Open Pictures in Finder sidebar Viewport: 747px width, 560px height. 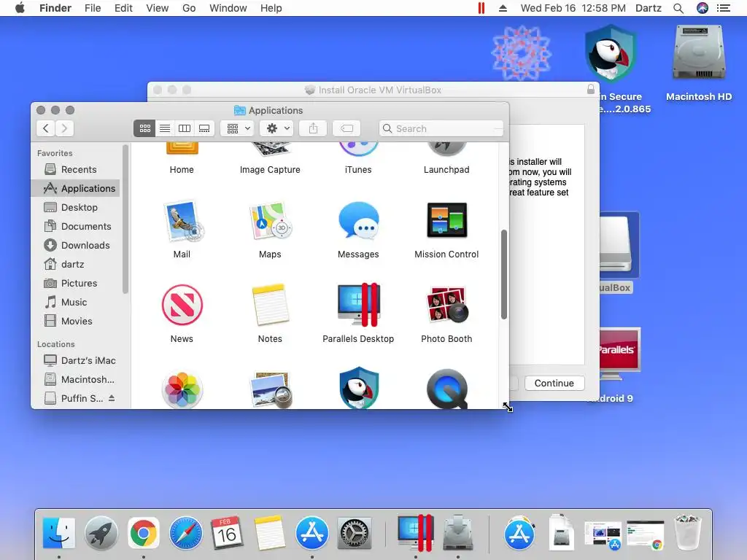click(76, 284)
